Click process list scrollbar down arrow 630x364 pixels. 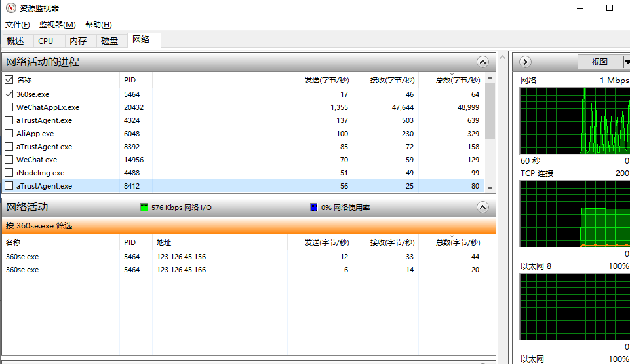[x=490, y=187]
